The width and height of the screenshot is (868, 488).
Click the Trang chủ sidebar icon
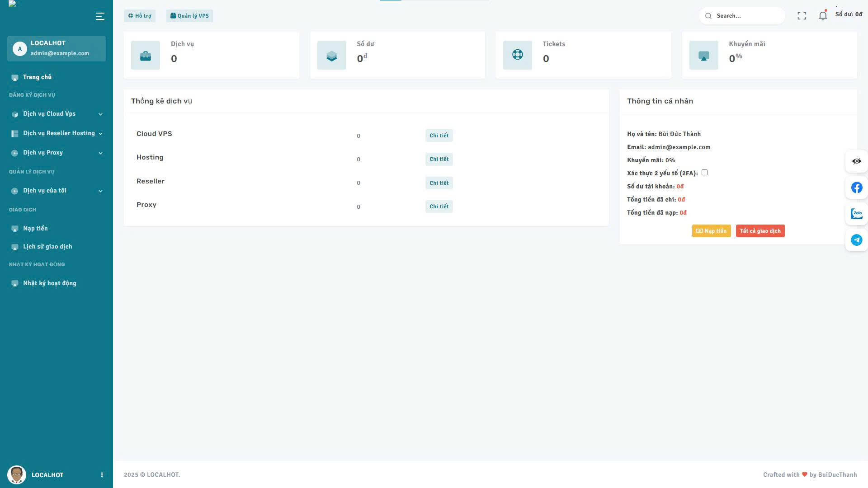[x=15, y=78]
